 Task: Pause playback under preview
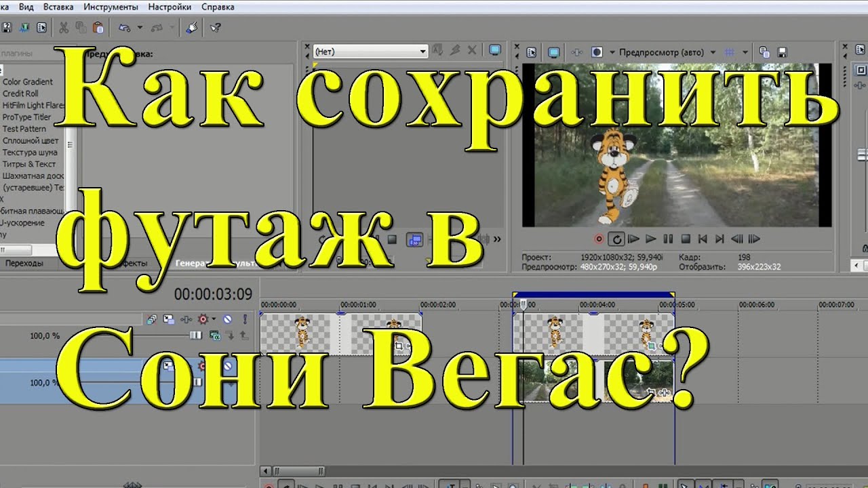point(668,239)
